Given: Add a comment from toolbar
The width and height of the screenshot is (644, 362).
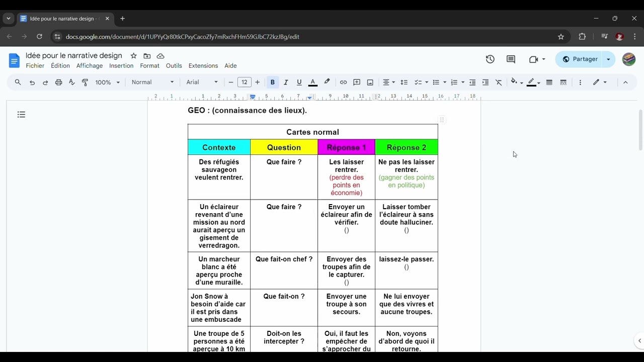Looking at the screenshot, I should 357,82.
